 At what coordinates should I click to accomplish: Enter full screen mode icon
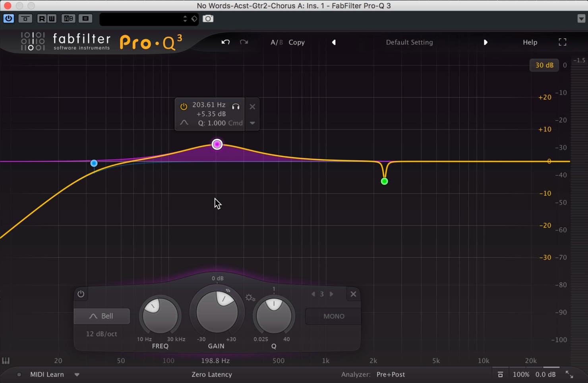pyautogui.click(x=563, y=42)
